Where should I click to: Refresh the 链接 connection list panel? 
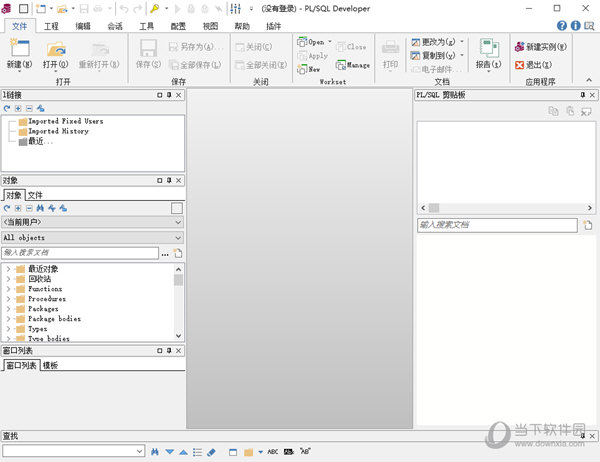(x=7, y=109)
